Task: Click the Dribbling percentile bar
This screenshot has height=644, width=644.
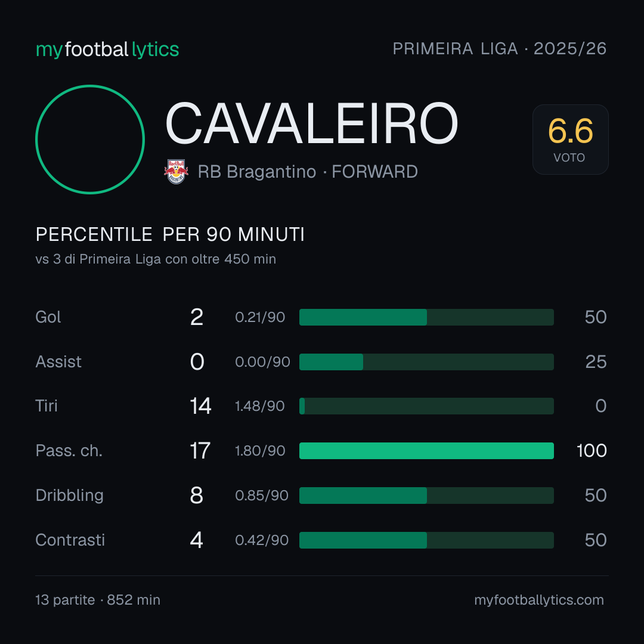Action: tap(426, 496)
